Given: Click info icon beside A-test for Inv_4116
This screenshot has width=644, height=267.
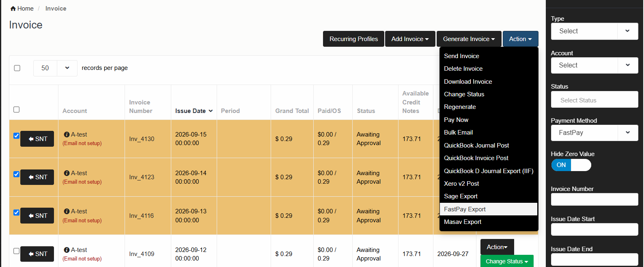Looking at the screenshot, I should coord(67,211).
